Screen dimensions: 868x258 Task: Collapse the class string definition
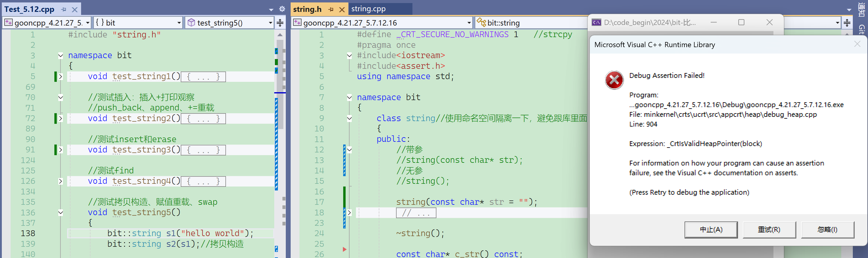[x=350, y=119]
